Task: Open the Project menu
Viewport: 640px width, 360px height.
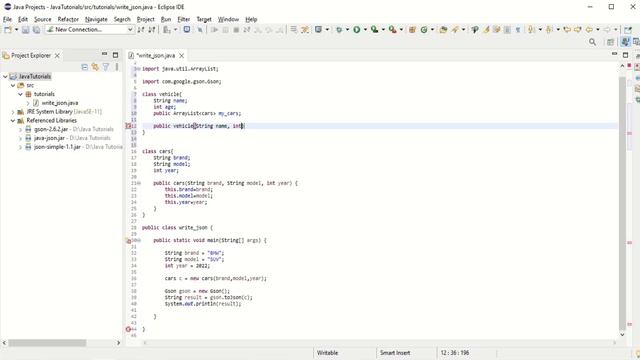Action: (145, 19)
